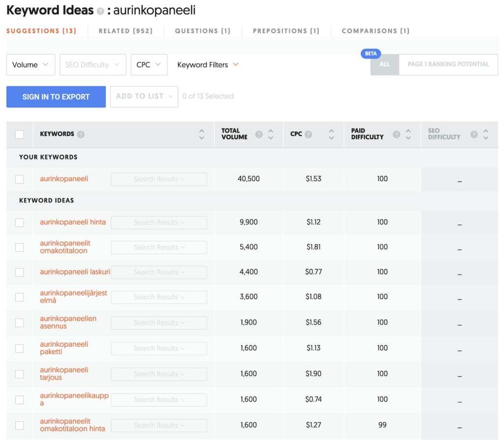This screenshot has height=440, width=504.
Task: Select checkbox for aurinkopaneeli laskuri row
Action: (x=20, y=272)
